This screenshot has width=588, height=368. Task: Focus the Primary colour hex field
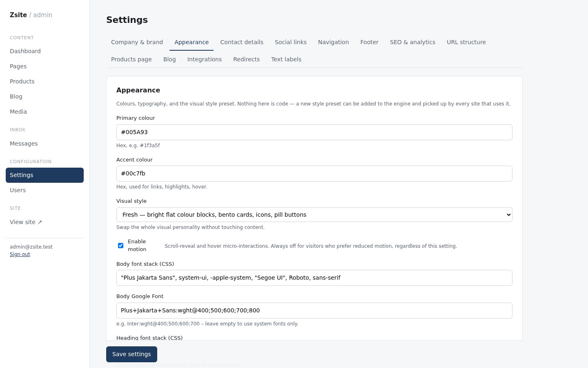click(314, 132)
